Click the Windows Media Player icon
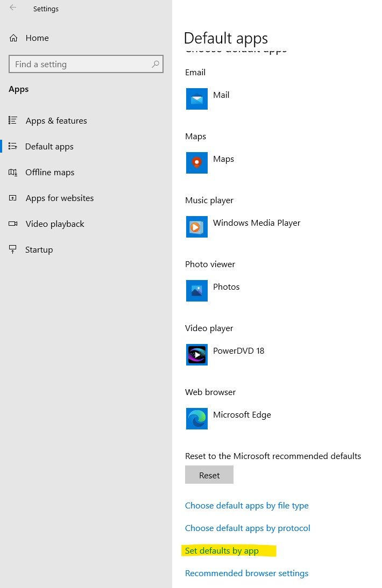Screen dimensions: 382x588 click(196, 227)
